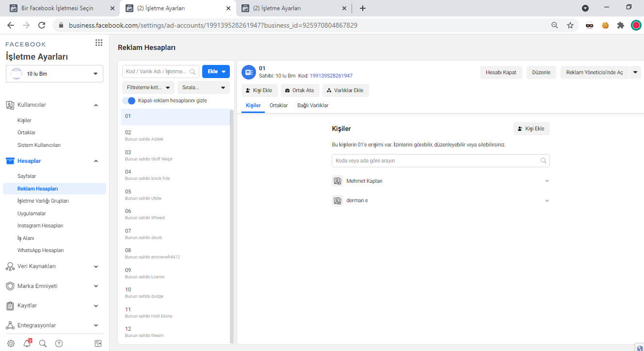Expand derman e's permissions chevron
This screenshot has width=644, height=351.
click(547, 200)
